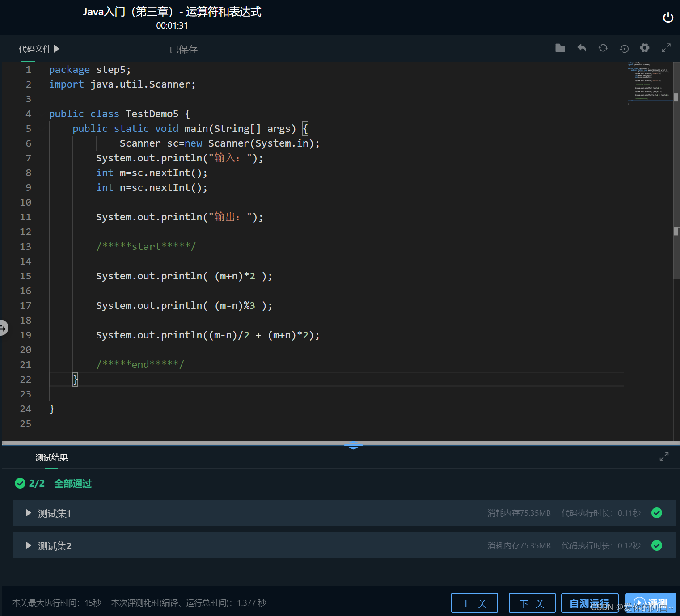Toggle editor fullscreen with expand icon
The width and height of the screenshot is (680, 616).
(666, 47)
